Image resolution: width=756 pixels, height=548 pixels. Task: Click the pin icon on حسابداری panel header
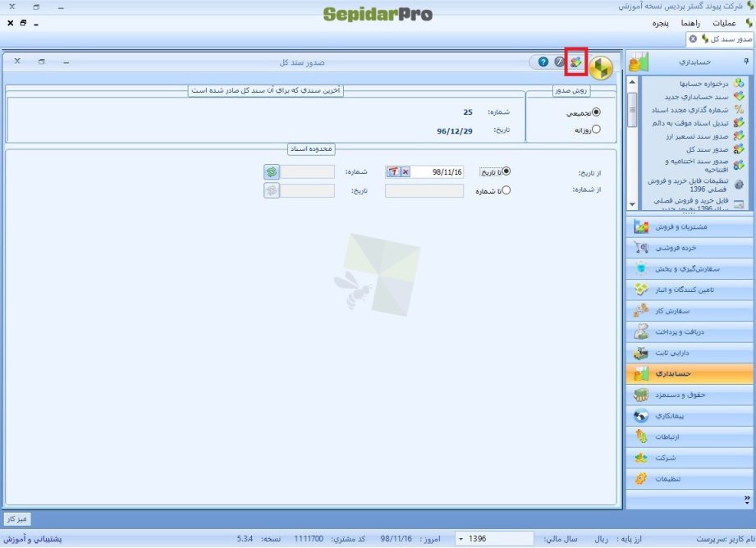(746, 62)
